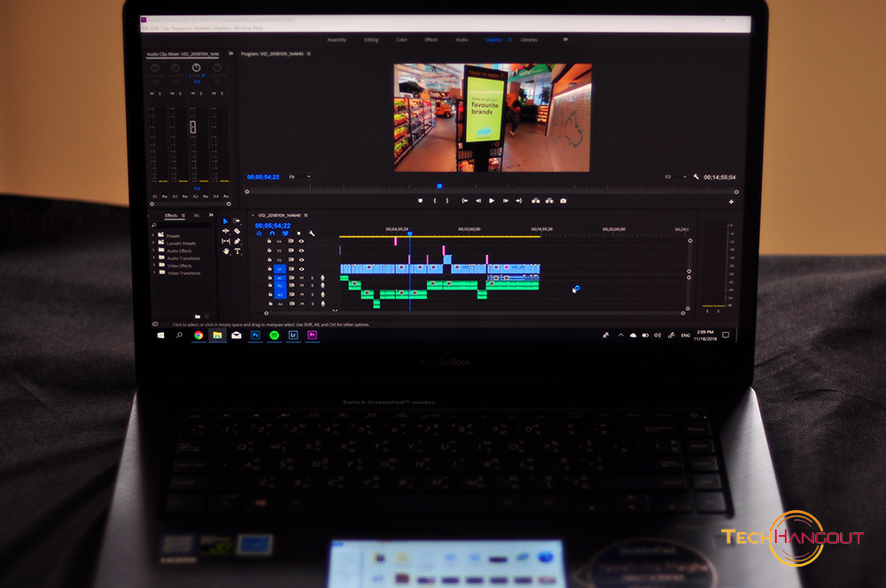Select the Slip tool
This screenshot has height=588, width=886.
[225, 241]
